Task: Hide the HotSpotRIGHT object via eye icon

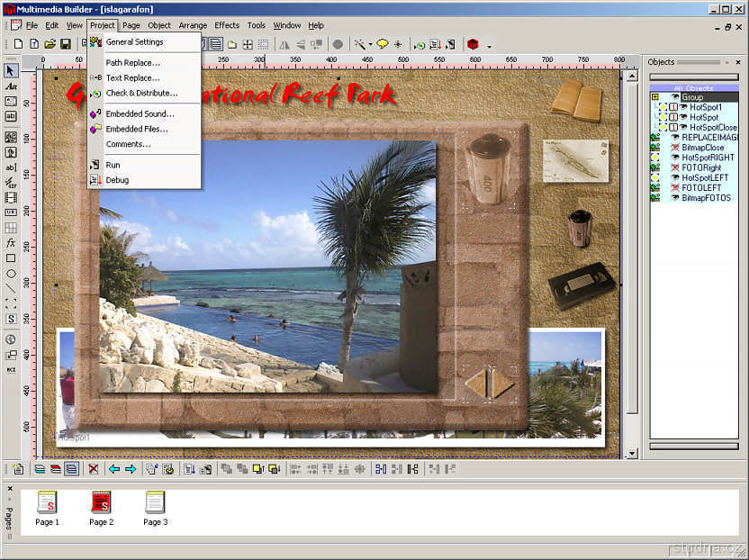Action: (675, 158)
